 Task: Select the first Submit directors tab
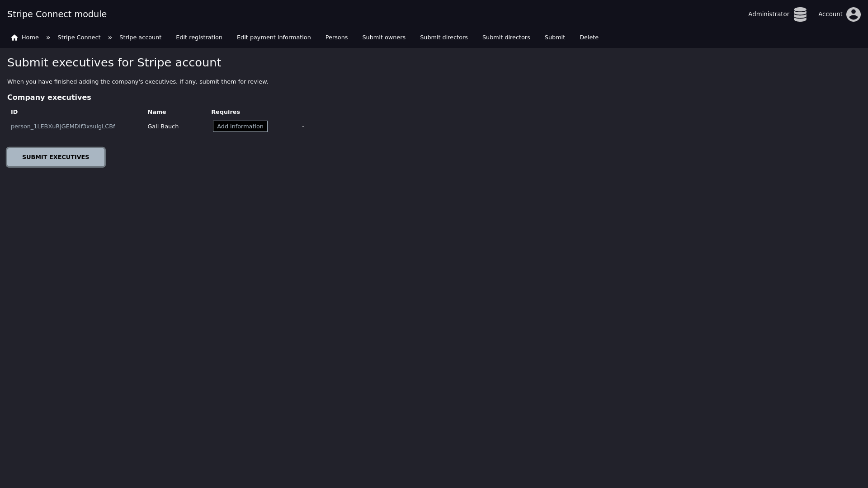tap(443, 38)
